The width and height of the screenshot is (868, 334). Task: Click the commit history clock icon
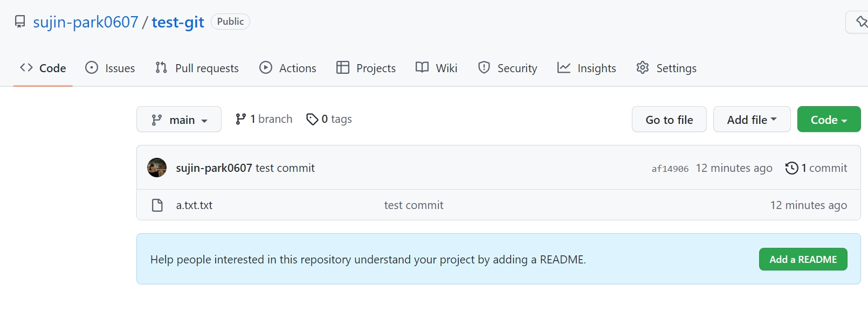[791, 168]
